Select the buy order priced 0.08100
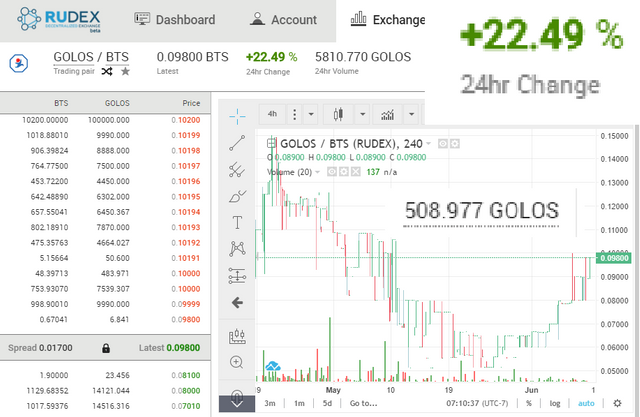This screenshot has height=417, width=640. [105, 375]
